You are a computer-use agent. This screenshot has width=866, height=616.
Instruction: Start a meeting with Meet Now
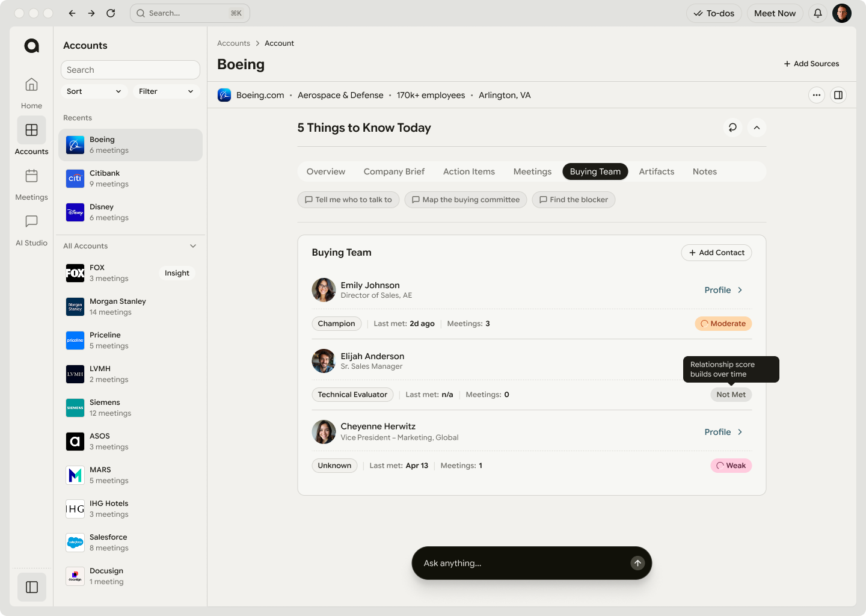[x=775, y=13]
